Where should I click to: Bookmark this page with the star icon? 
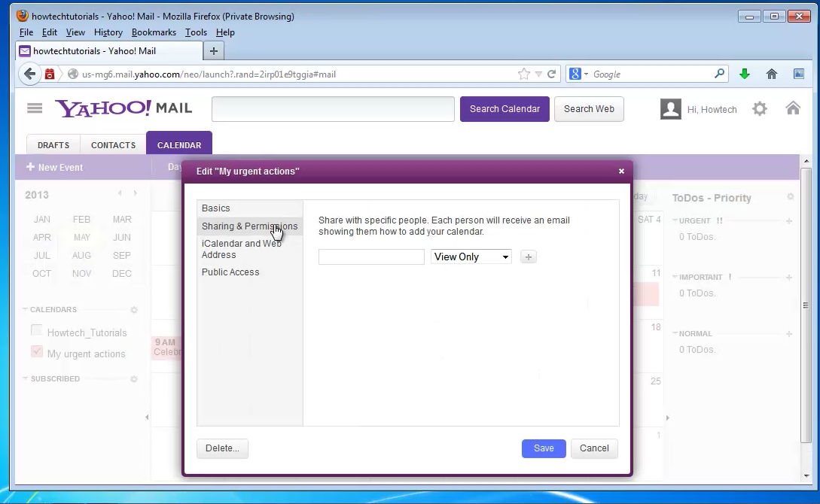[523, 74]
